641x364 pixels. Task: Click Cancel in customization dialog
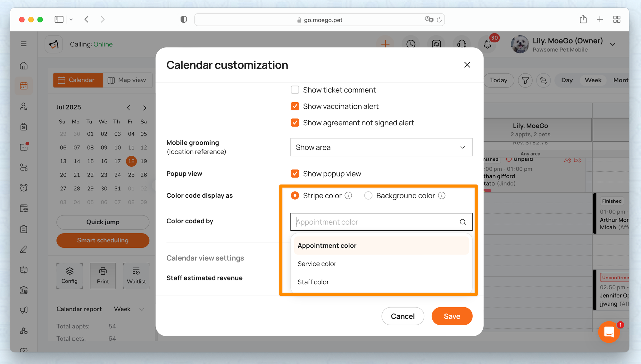coord(403,316)
